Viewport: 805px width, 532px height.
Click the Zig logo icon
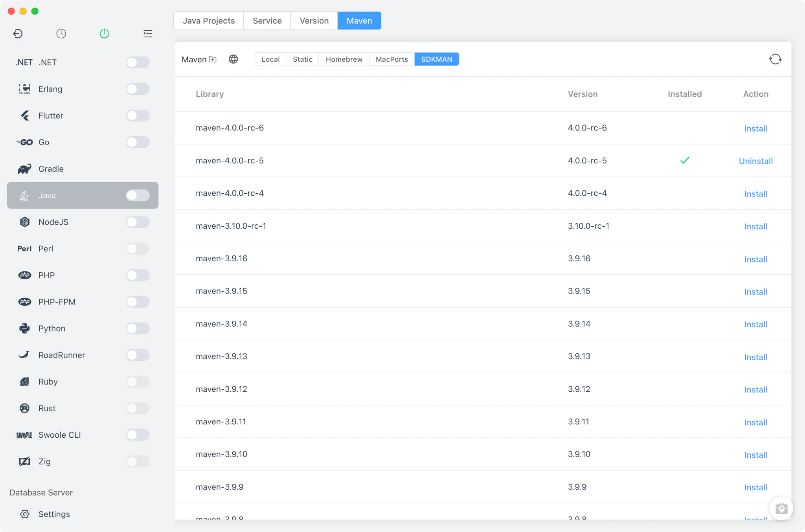(x=24, y=461)
